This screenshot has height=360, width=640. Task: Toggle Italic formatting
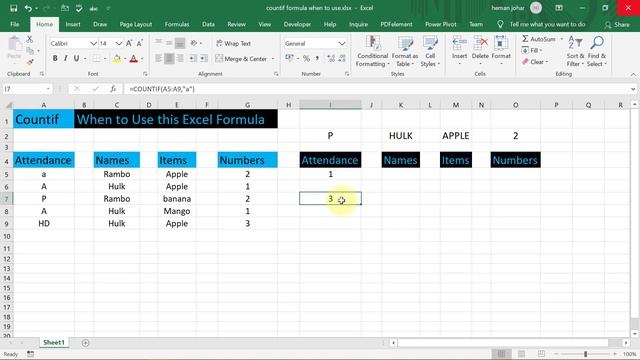click(65, 58)
